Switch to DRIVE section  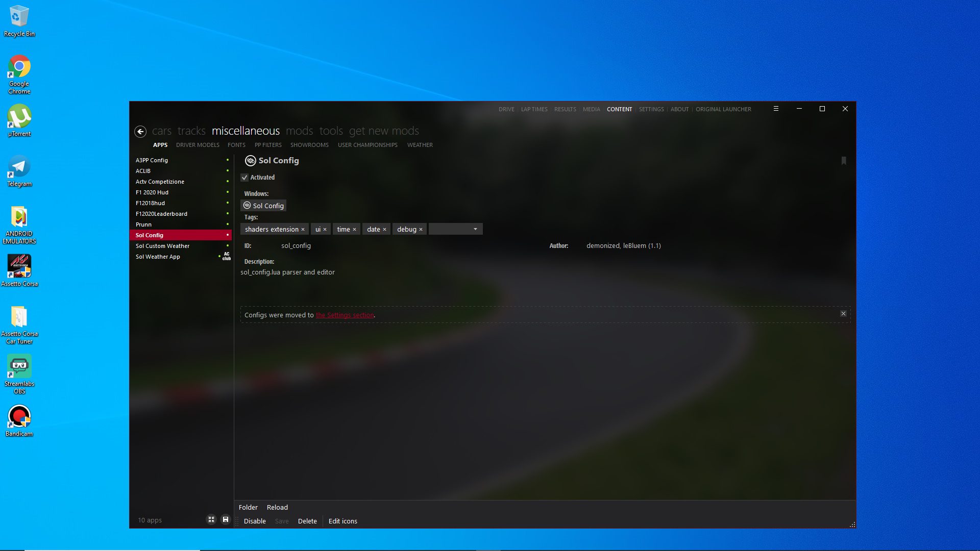pos(506,109)
